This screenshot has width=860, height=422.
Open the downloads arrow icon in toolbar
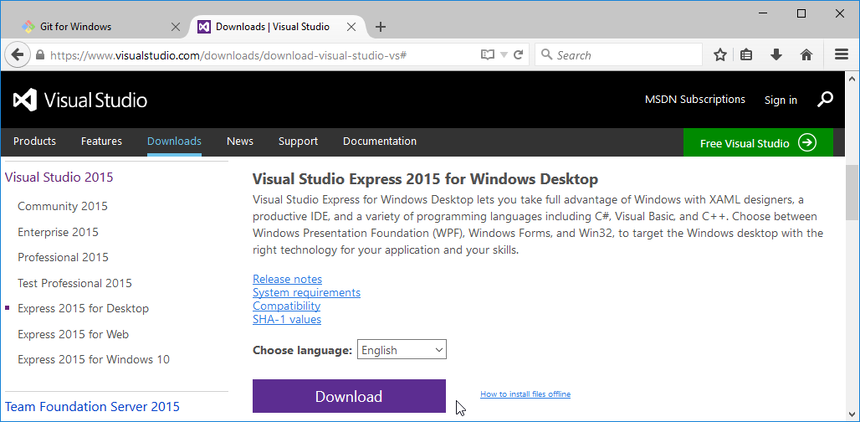[x=776, y=55]
